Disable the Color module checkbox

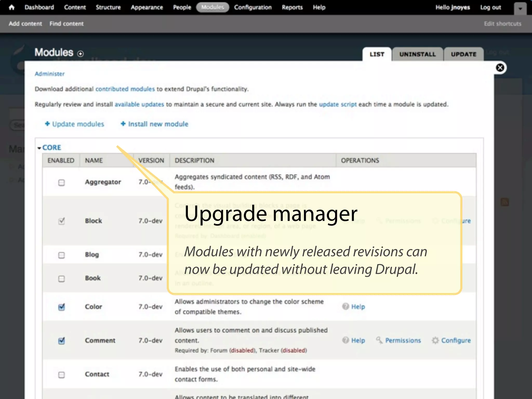62,307
